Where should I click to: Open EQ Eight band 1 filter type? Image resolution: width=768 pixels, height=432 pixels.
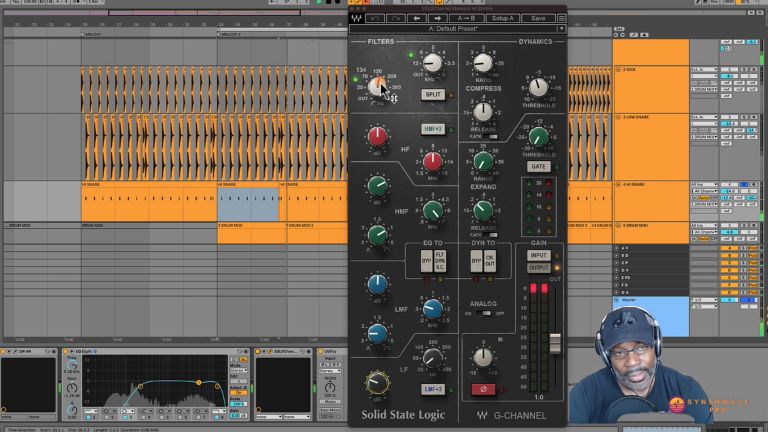click(91, 411)
